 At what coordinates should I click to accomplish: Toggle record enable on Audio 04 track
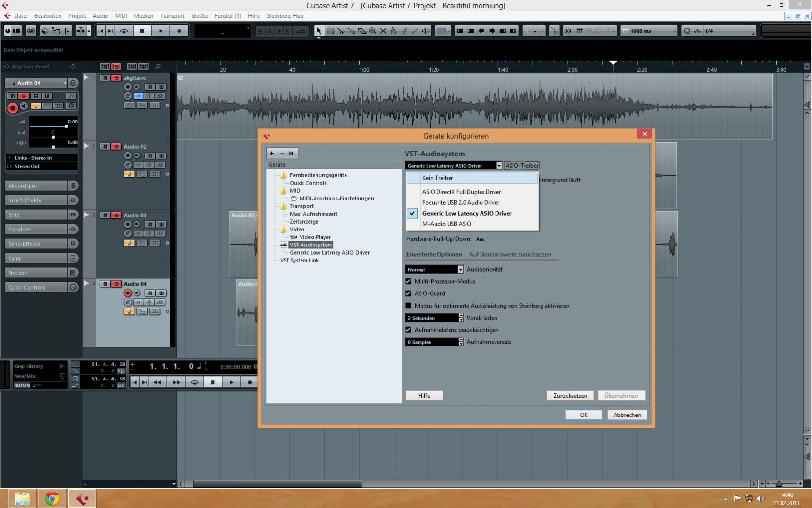(x=128, y=293)
